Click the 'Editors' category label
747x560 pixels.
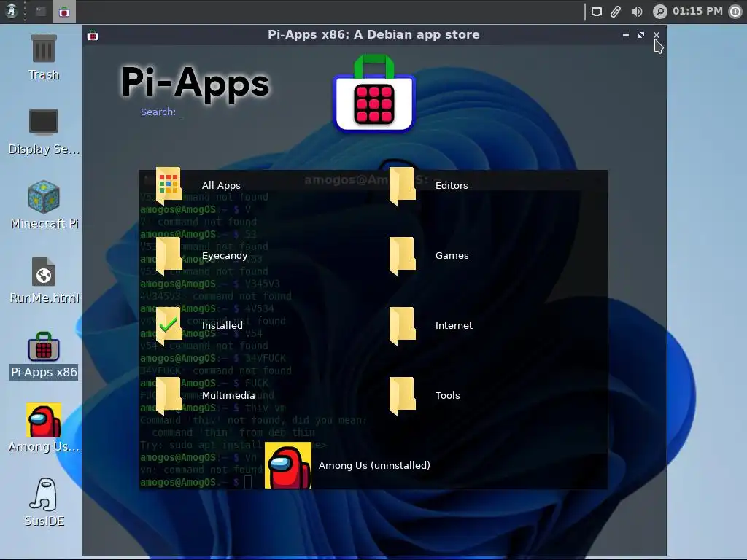click(452, 186)
